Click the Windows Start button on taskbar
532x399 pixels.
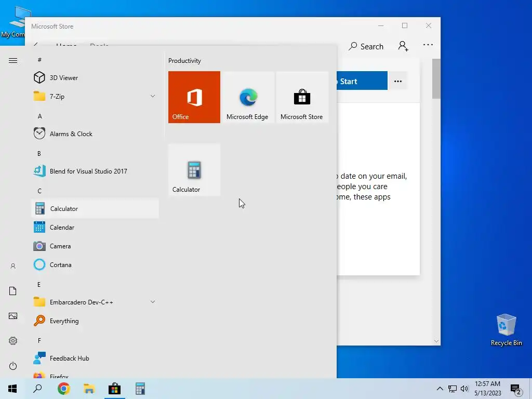(x=12, y=389)
